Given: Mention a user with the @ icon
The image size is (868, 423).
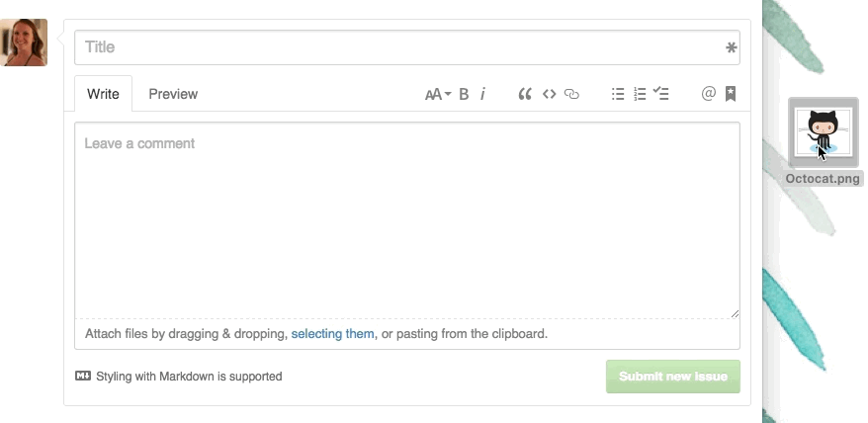Looking at the screenshot, I should [708, 95].
